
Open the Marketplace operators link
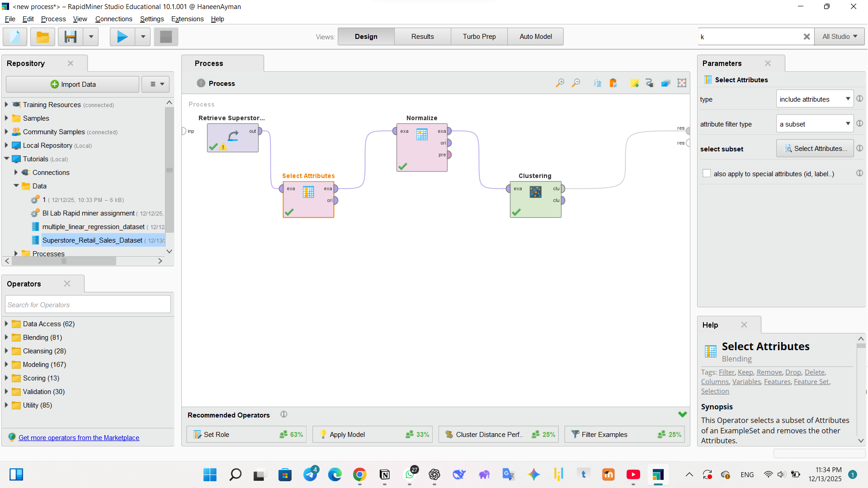[79, 437]
